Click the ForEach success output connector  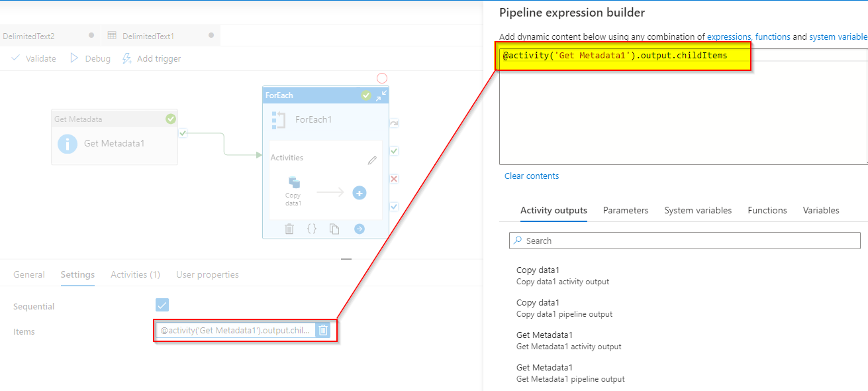pyautogui.click(x=394, y=151)
